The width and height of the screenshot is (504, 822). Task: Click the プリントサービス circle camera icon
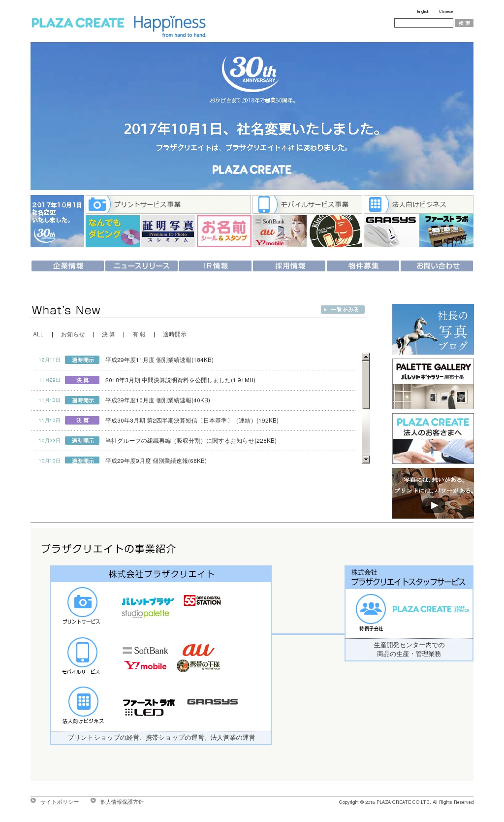(82, 602)
